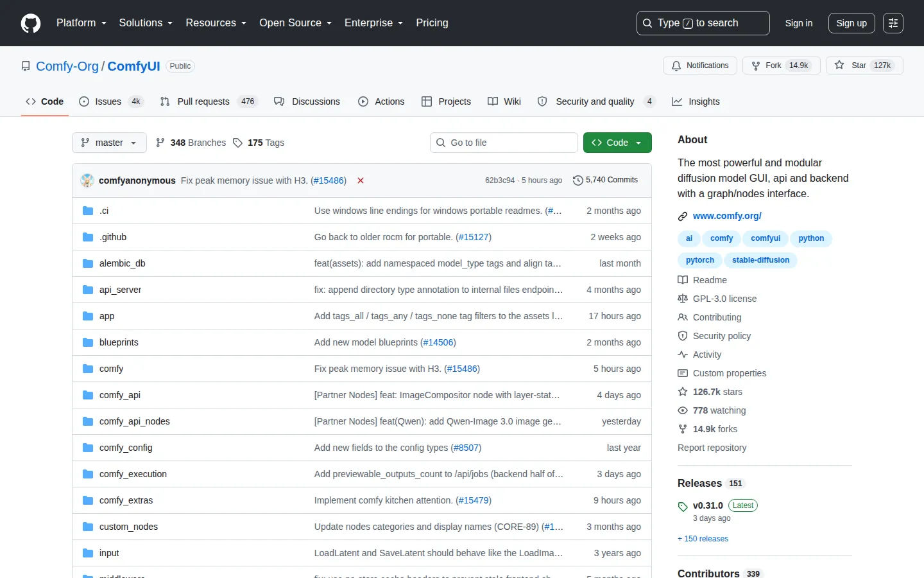Click the tag icon beside v0.31.0 release

[x=683, y=507]
